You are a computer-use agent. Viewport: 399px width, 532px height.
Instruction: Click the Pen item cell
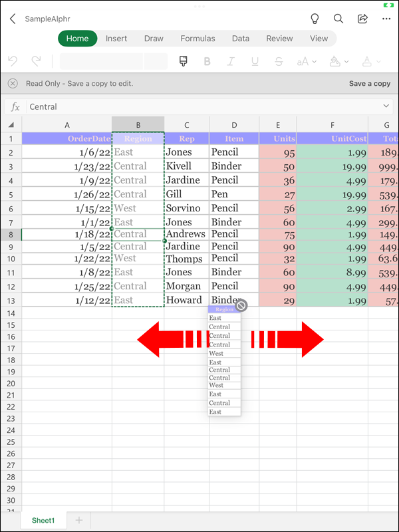click(234, 194)
